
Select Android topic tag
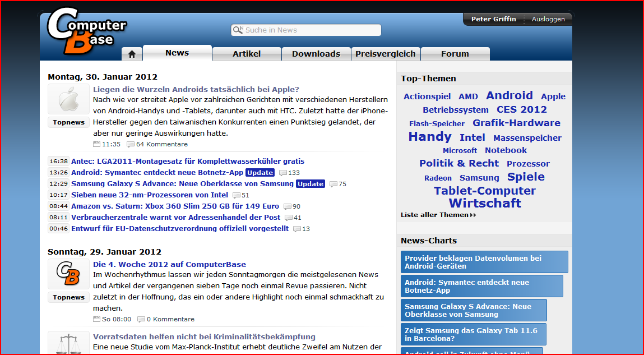[509, 95]
